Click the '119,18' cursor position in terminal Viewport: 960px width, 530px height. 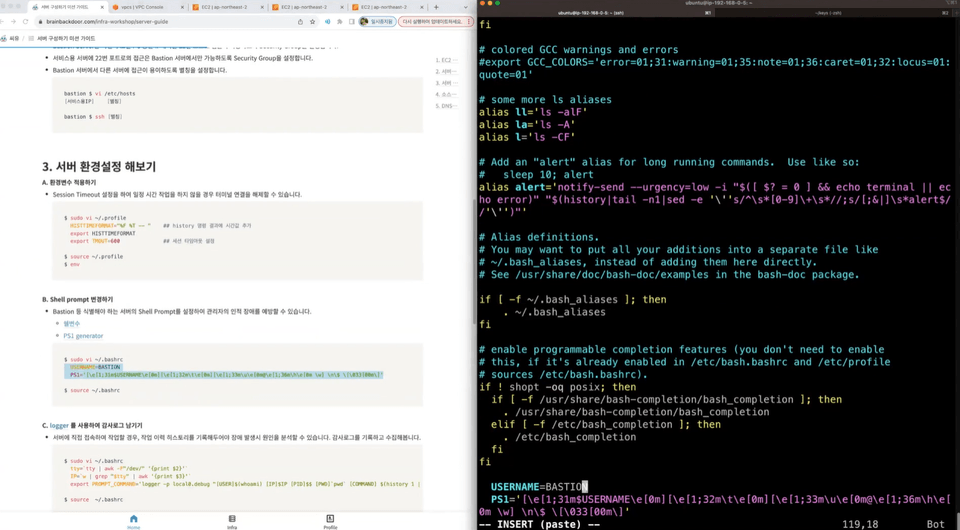[x=861, y=524]
